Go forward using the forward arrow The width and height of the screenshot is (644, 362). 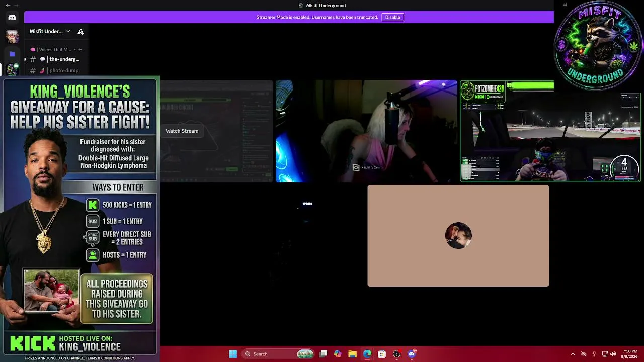pos(16,5)
